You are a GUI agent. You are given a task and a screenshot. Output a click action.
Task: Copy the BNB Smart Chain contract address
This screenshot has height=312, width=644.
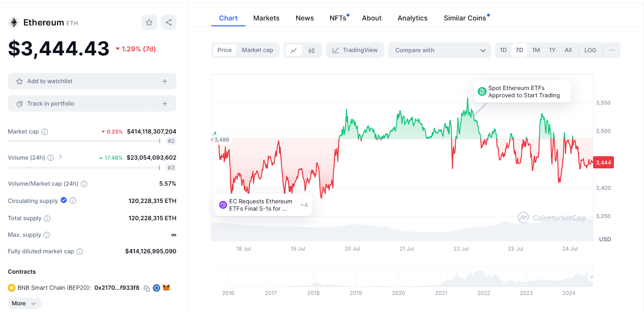[147, 288]
